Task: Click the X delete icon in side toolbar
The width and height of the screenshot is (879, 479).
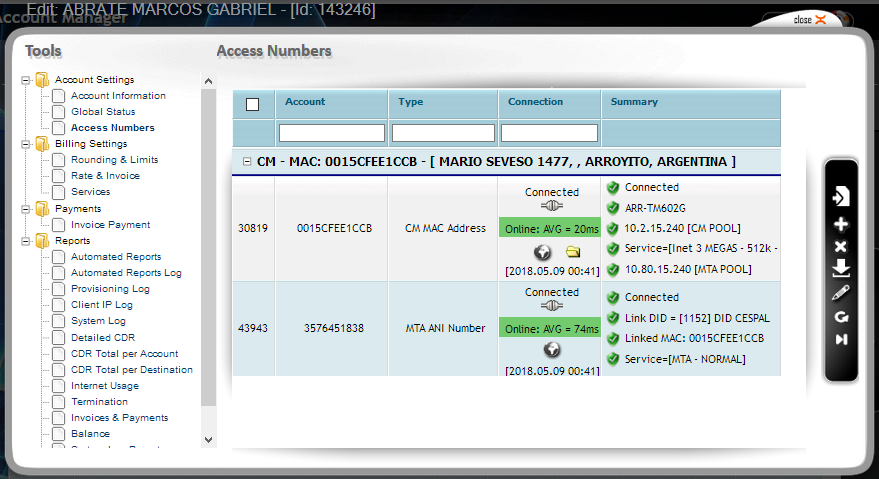Action: (x=841, y=247)
